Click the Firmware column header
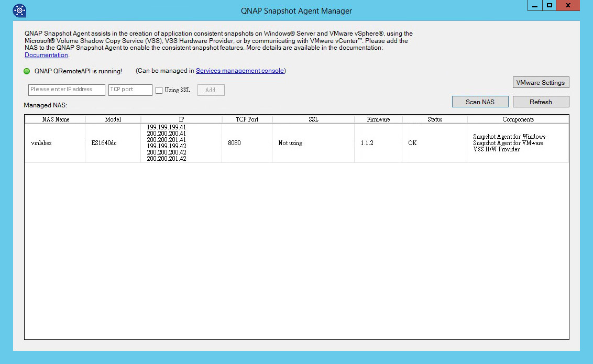The image size is (593, 364). pyautogui.click(x=378, y=119)
